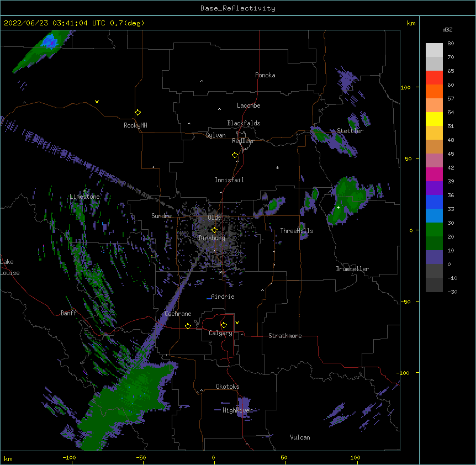Image resolution: width=476 pixels, height=465 pixels.
Task: Select the ThreeHills label
Action: click(x=297, y=231)
